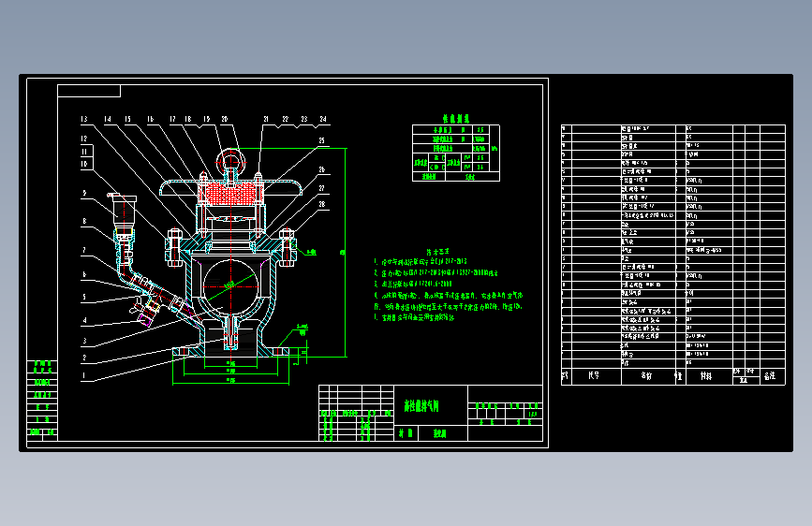
Task: Click part callout number 23
Action: tap(304, 119)
